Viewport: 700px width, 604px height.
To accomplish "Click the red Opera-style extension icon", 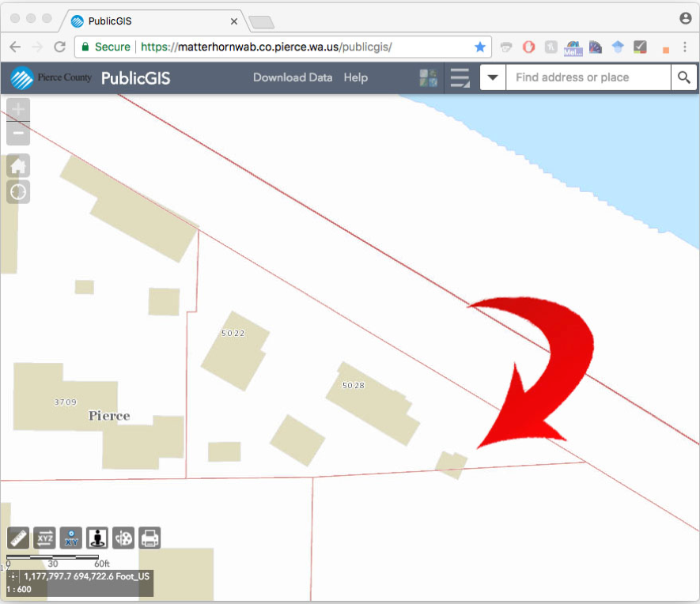I will [x=528, y=47].
